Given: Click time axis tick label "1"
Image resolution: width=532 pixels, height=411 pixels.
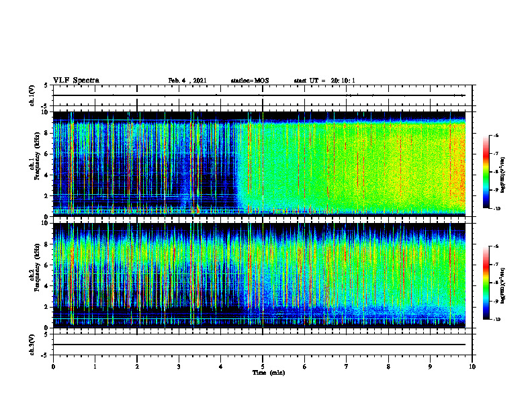Looking at the screenshot, I should (95, 367).
